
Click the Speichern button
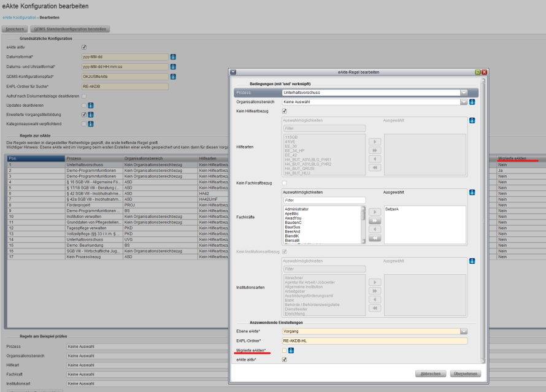15,29
